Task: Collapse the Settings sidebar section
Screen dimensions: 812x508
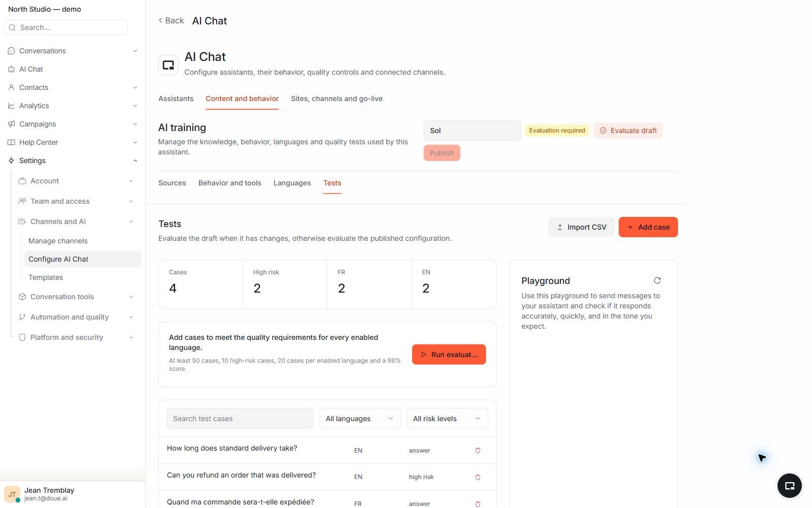Action: click(135, 161)
